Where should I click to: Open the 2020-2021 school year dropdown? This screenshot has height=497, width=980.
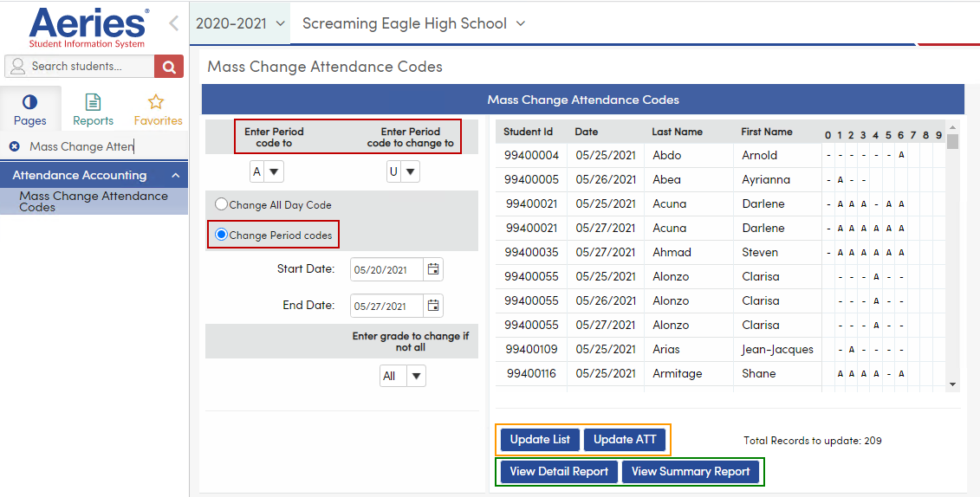241,23
